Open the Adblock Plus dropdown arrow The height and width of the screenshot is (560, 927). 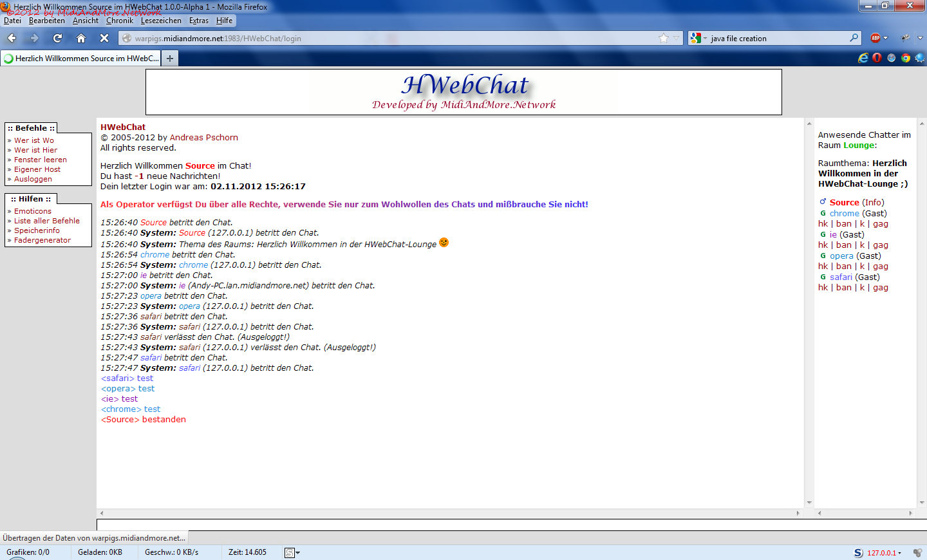point(886,38)
